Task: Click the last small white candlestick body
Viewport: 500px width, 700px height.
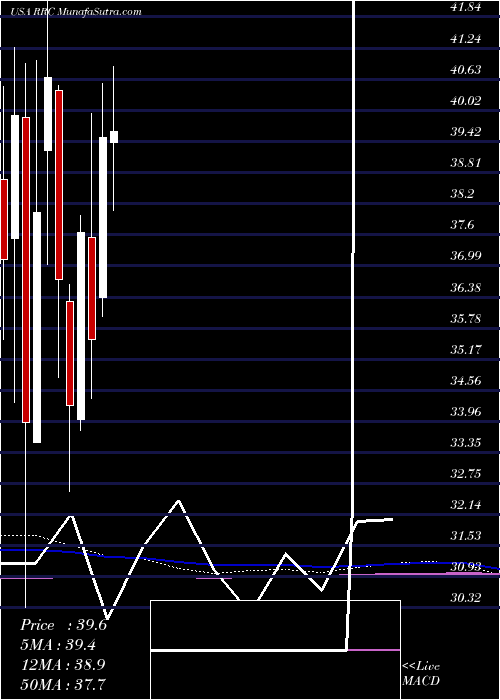Action: click(x=114, y=137)
